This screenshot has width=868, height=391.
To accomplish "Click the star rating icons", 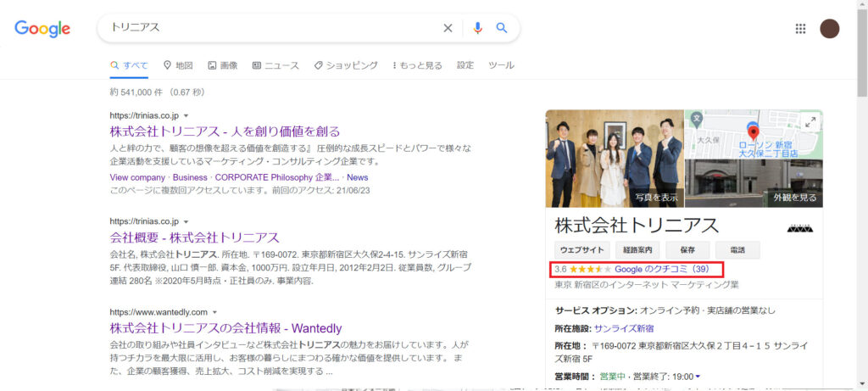I will pyautogui.click(x=591, y=270).
